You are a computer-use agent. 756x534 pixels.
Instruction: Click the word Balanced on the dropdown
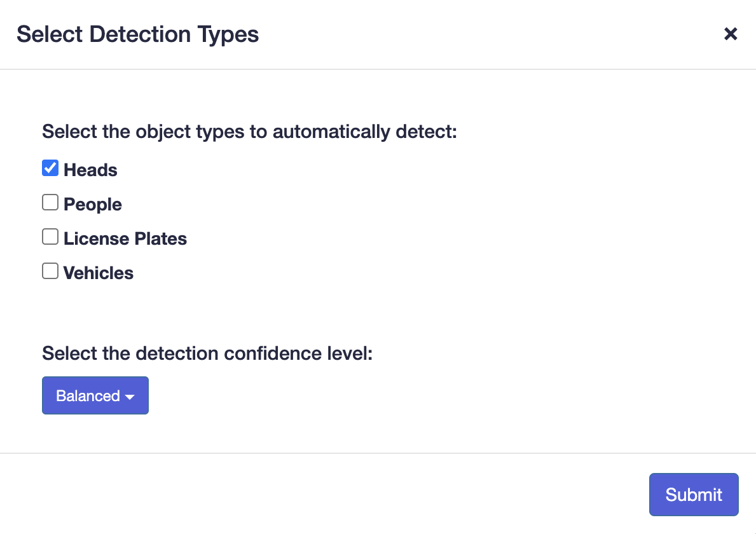point(88,395)
